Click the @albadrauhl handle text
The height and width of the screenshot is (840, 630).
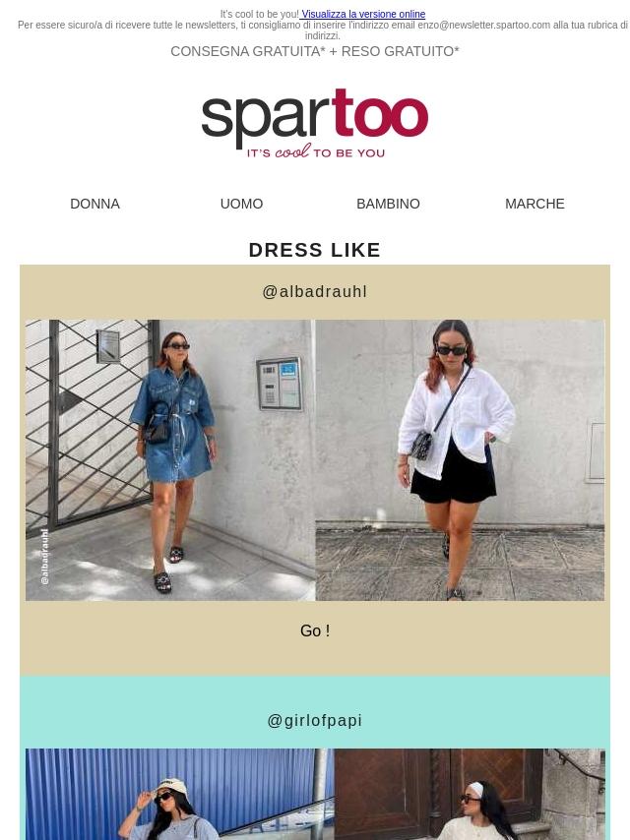click(315, 291)
